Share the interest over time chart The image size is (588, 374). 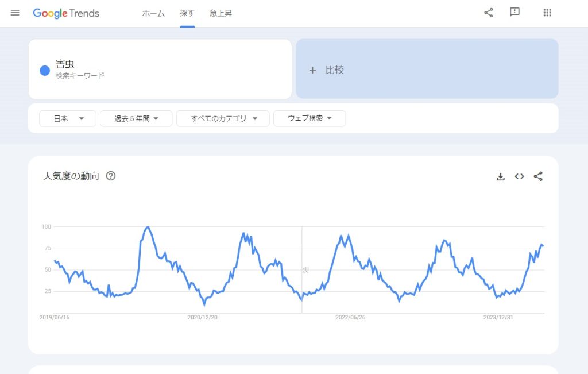tap(538, 176)
